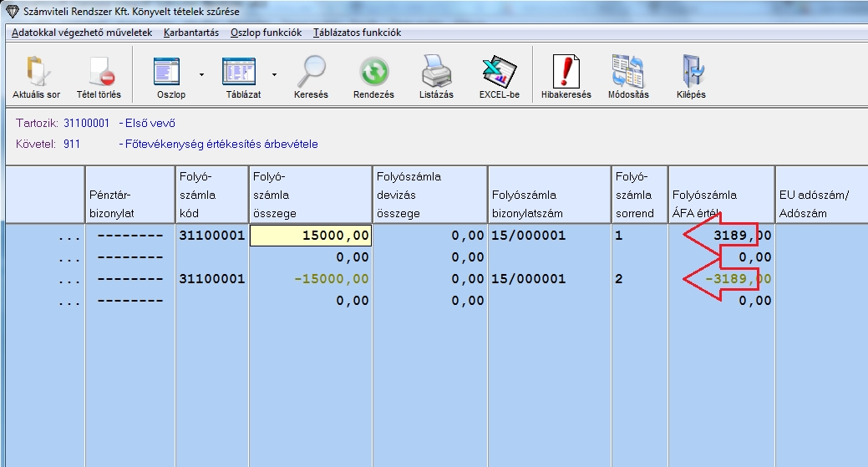Select the -15000,00 negative amount cell
Viewport: 868px width, 467px height.
[x=310, y=279]
